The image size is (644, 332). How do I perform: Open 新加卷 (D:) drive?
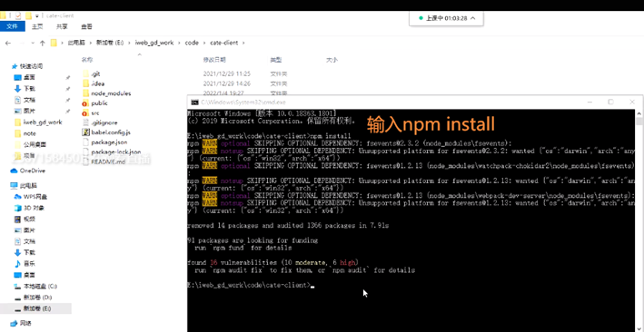(37, 298)
